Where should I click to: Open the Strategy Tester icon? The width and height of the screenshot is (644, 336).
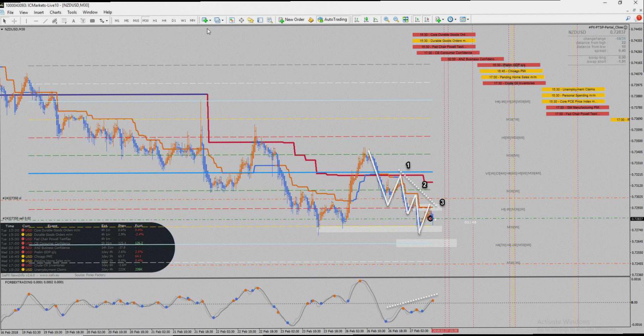[270, 20]
